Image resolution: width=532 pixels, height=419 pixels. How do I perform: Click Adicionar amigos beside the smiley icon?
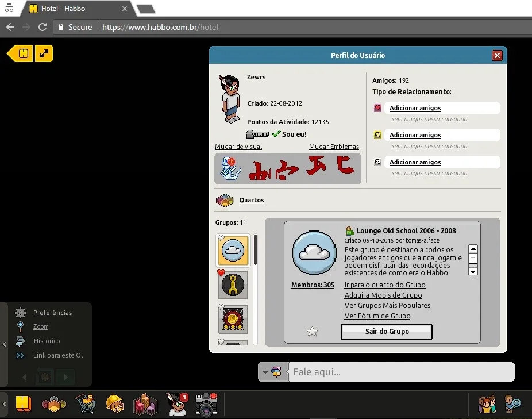[x=415, y=135]
